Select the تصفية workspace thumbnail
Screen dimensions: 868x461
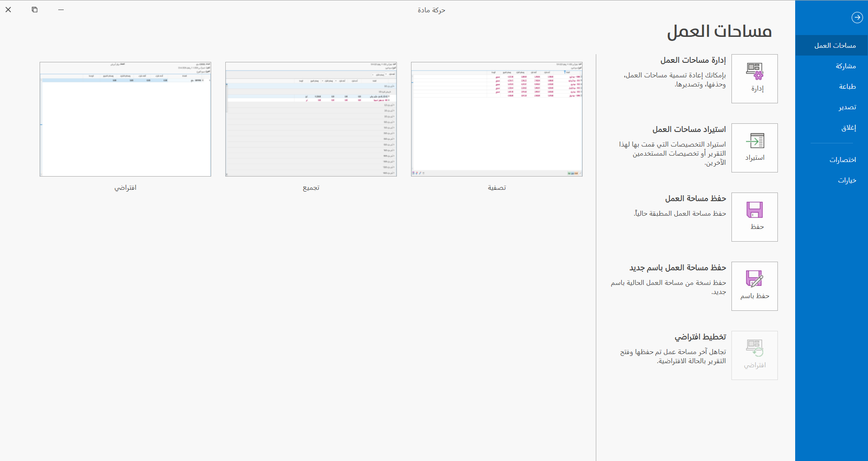(497, 119)
